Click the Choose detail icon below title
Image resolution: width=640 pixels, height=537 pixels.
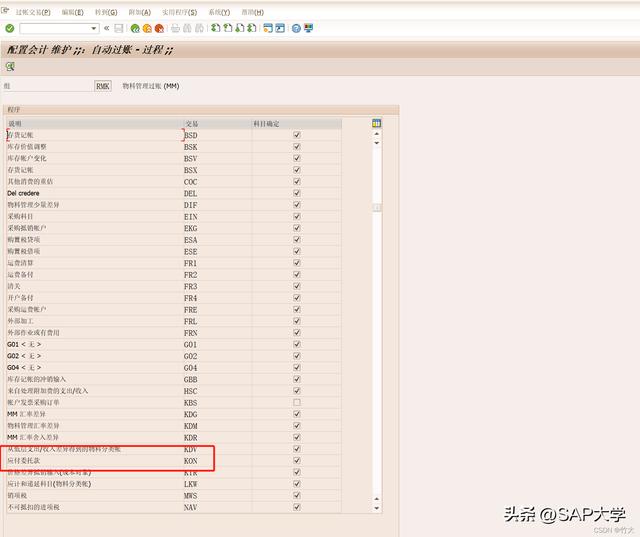tap(10, 66)
